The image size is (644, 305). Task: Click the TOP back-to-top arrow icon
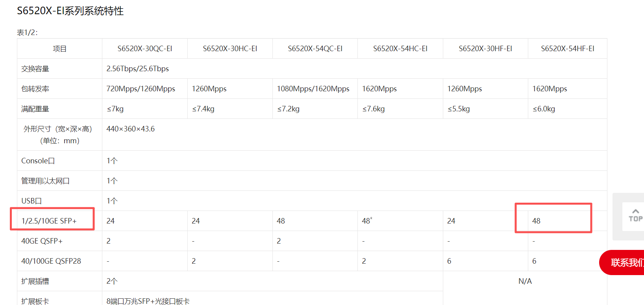coord(635,216)
